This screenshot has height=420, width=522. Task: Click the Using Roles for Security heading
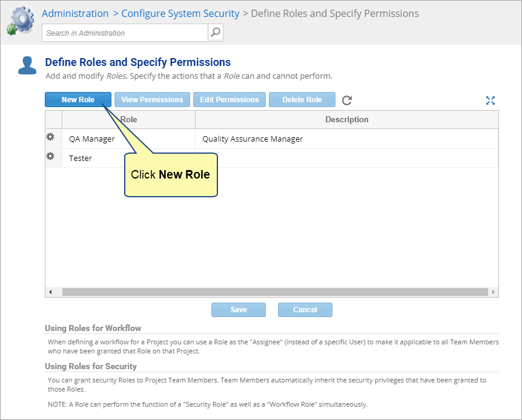click(91, 366)
